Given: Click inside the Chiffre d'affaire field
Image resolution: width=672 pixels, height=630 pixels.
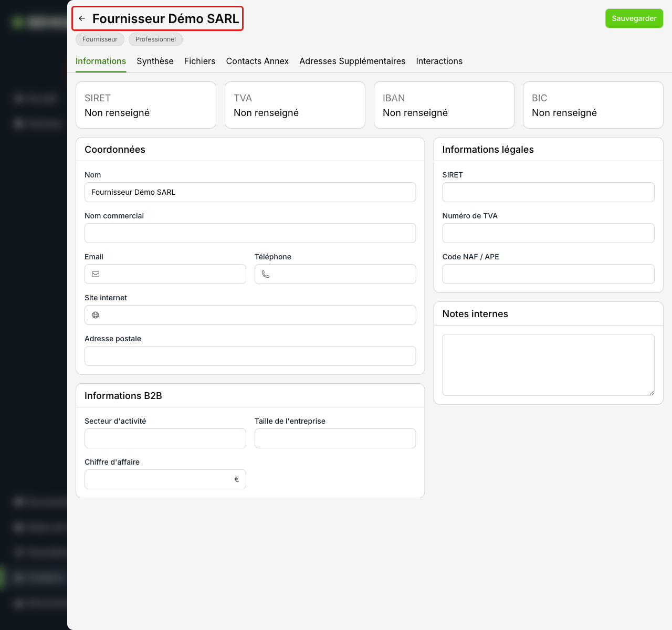Looking at the screenshot, I should [x=165, y=479].
